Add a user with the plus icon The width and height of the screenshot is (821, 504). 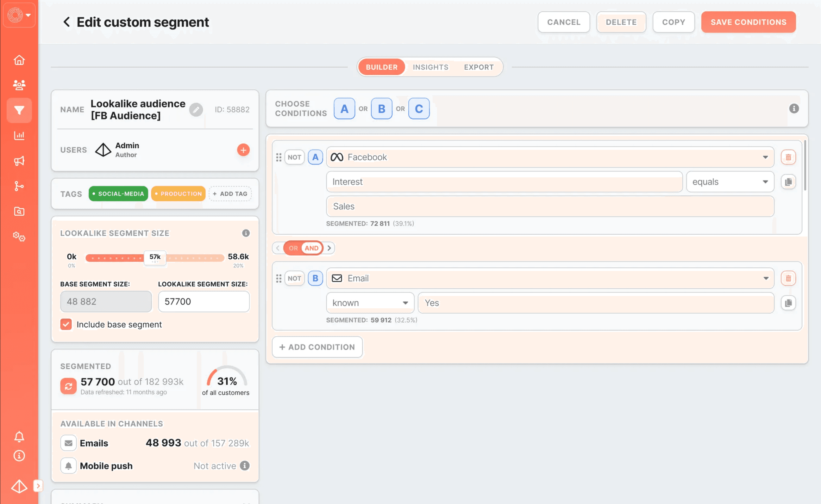(243, 150)
